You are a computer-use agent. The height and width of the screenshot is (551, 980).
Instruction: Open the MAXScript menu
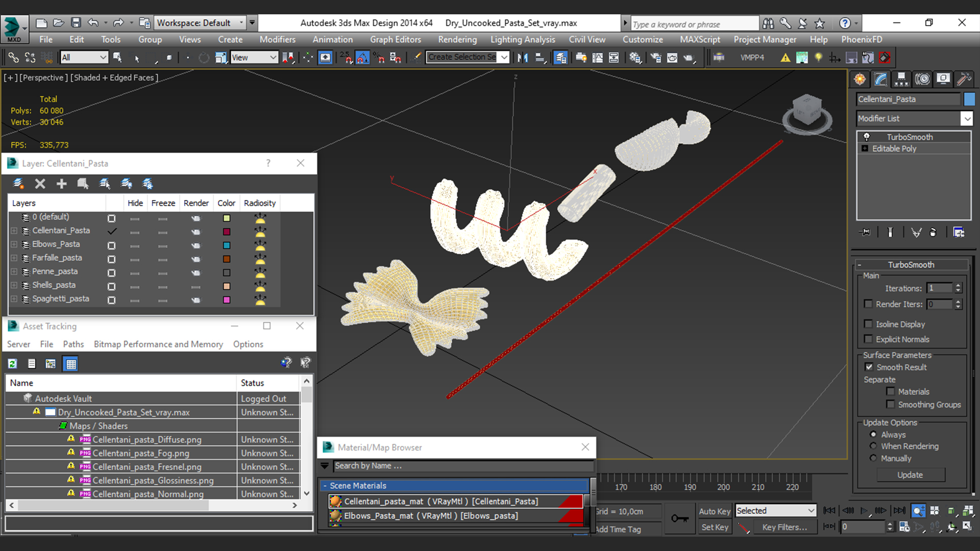point(700,39)
